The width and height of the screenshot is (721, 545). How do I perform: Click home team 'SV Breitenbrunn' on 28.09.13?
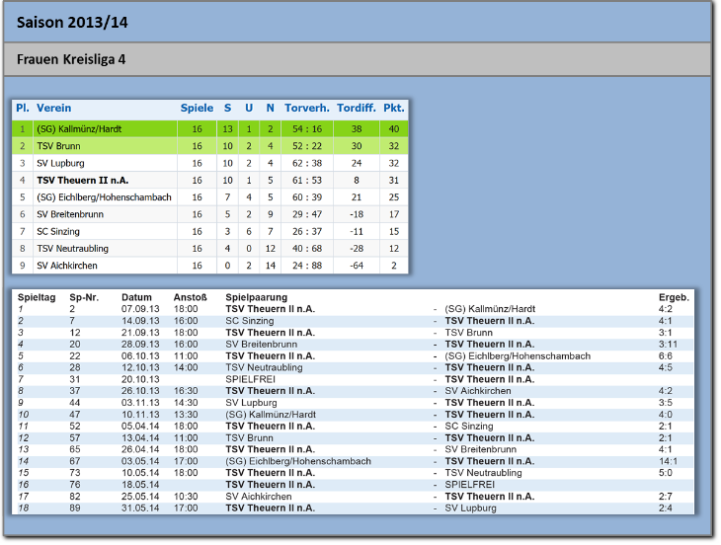(x=261, y=344)
